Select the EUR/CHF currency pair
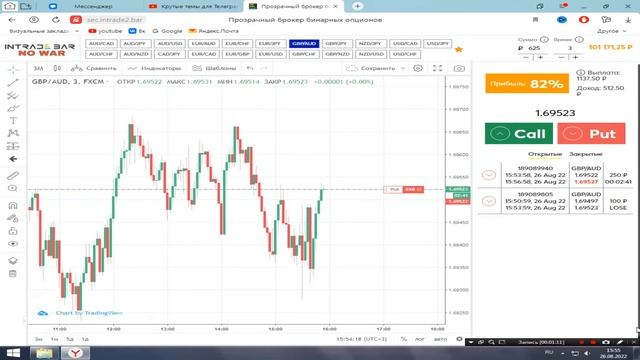The width and height of the screenshot is (640, 360). coord(237,43)
